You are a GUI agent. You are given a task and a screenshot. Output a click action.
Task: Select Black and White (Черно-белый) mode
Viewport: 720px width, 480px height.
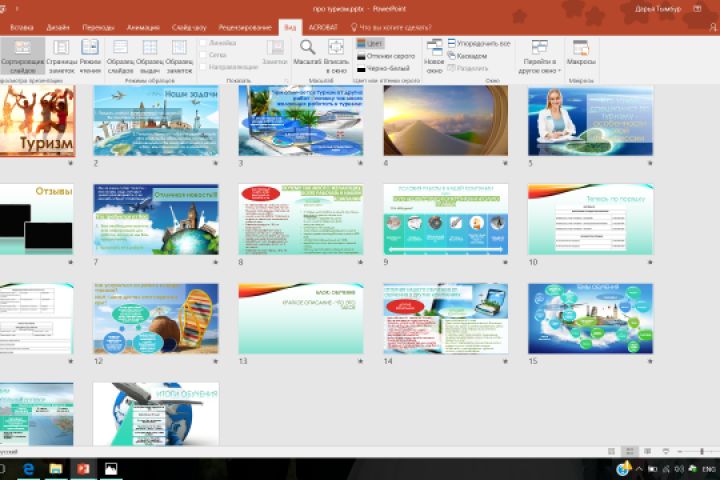coord(383,68)
